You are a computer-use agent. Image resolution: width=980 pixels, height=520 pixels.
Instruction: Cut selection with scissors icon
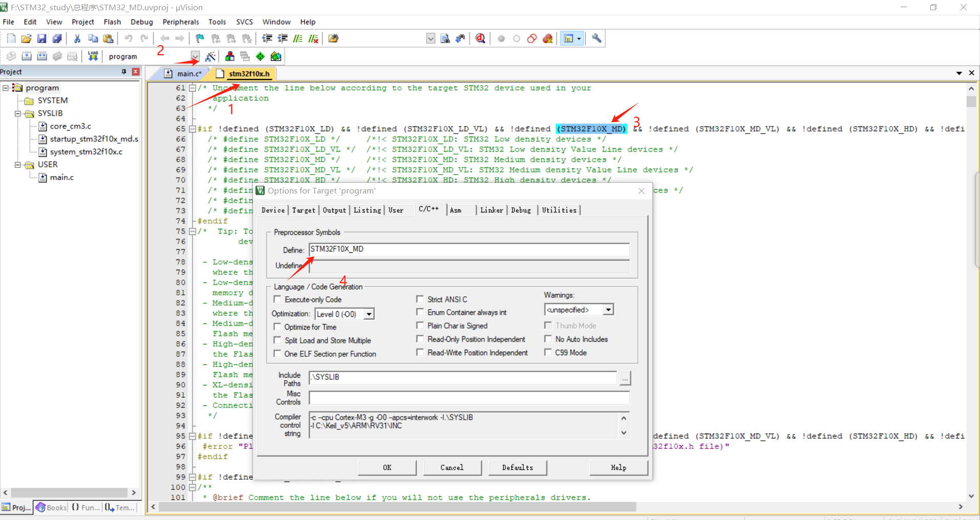tap(77, 38)
